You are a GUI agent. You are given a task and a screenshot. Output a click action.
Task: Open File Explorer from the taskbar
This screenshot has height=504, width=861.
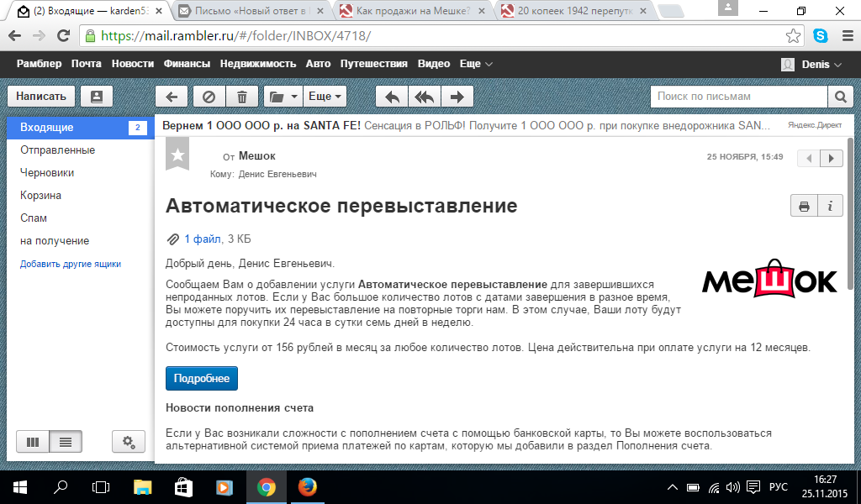142,487
